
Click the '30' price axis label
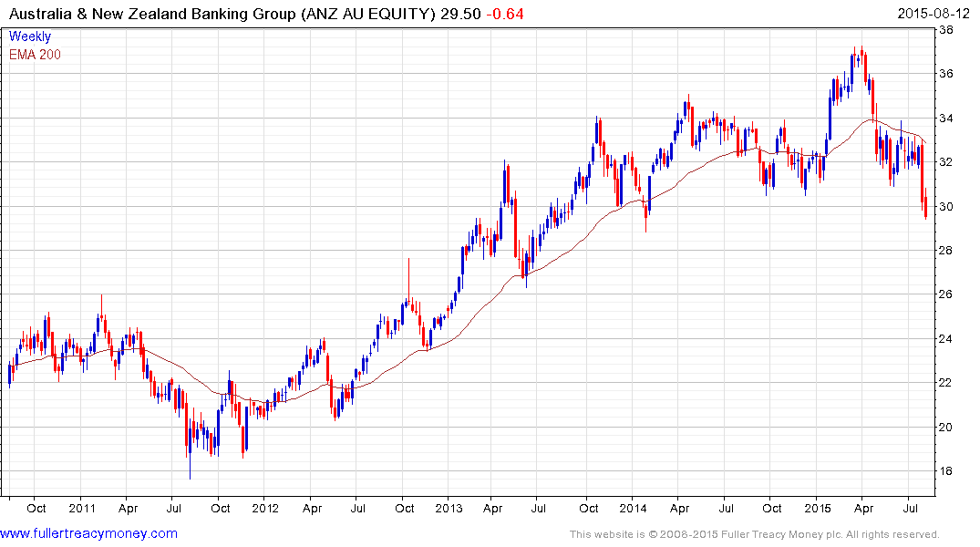point(945,206)
